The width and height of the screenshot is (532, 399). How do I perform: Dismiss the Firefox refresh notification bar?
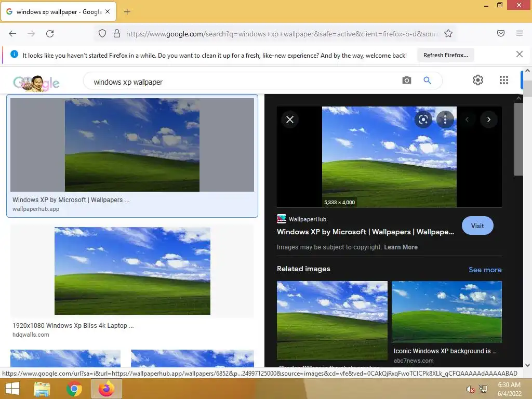(519, 54)
